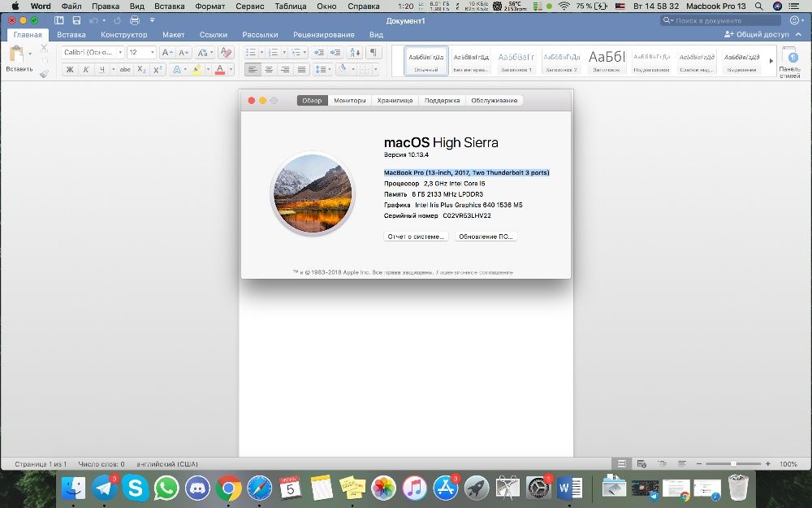Expand the numbered list dropdown arrow
The height and width of the screenshot is (508, 812).
[x=283, y=52]
